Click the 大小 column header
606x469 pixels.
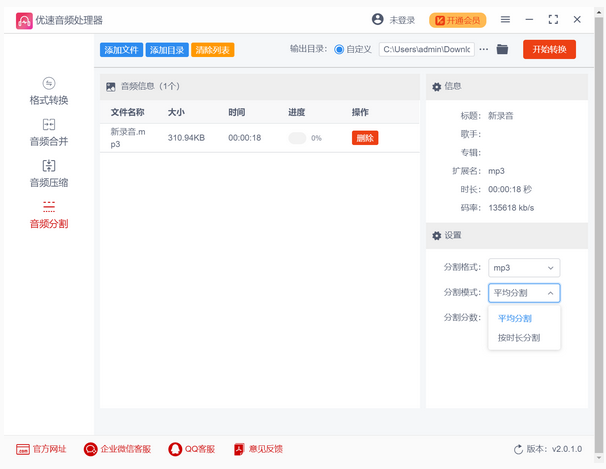pos(176,112)
